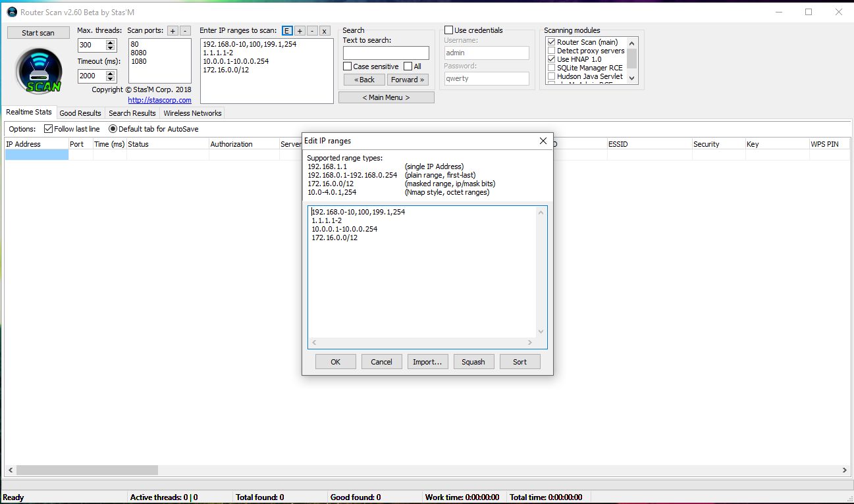Toggle the Case sensitive checkbox
854x504 pixels.
[x=348, y=66]
